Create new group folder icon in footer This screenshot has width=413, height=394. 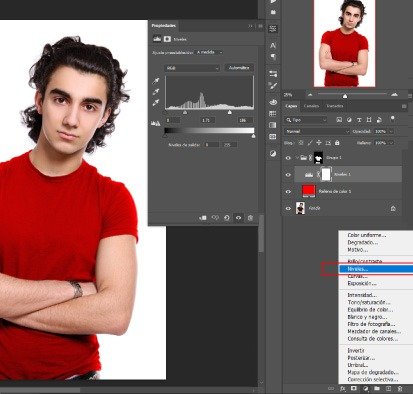(377, 389)
